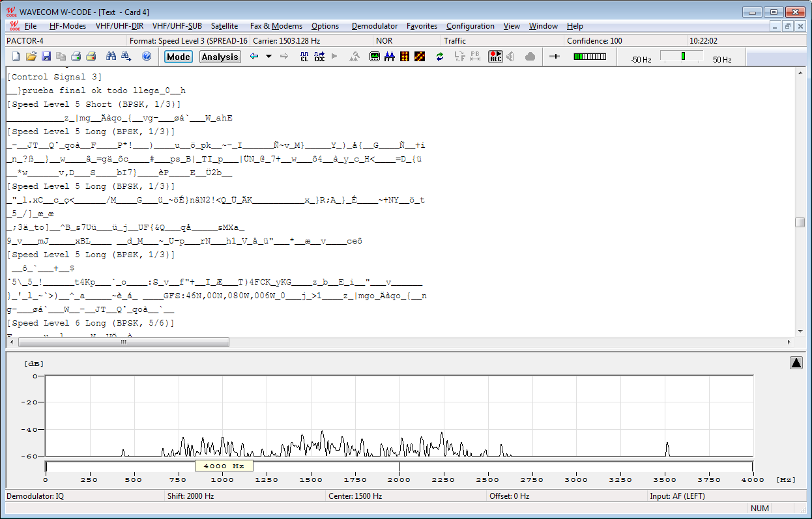This screenshot has height=519, width=812.
Task: Open the Favorites menu
Action: 422,26
